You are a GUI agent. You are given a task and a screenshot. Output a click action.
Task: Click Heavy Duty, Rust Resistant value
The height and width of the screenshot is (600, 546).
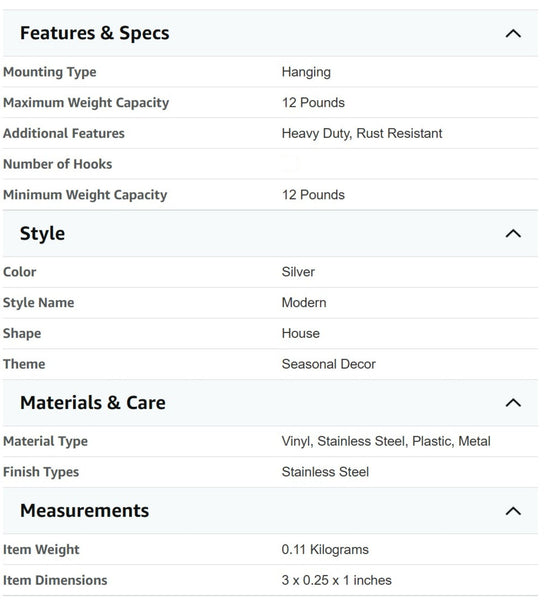coord(362,134)
